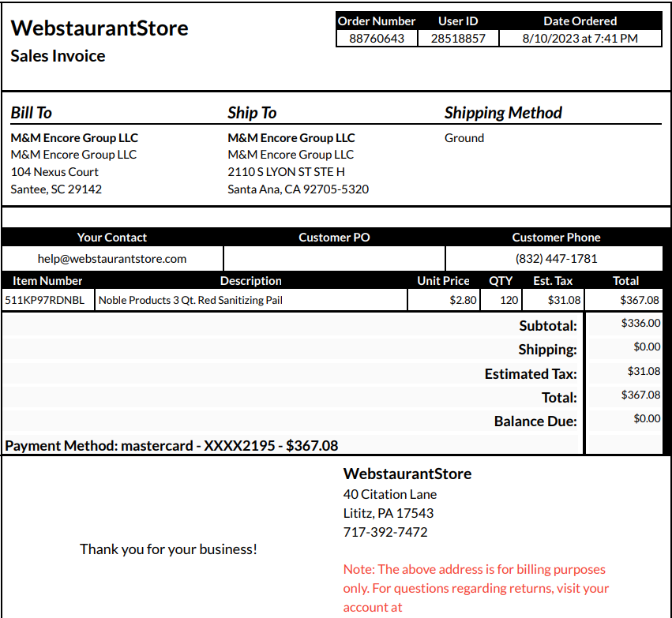The height and width of the screenshot is (618, 672).
Task: Click the Estimated Tax: label
Action: 531,374
